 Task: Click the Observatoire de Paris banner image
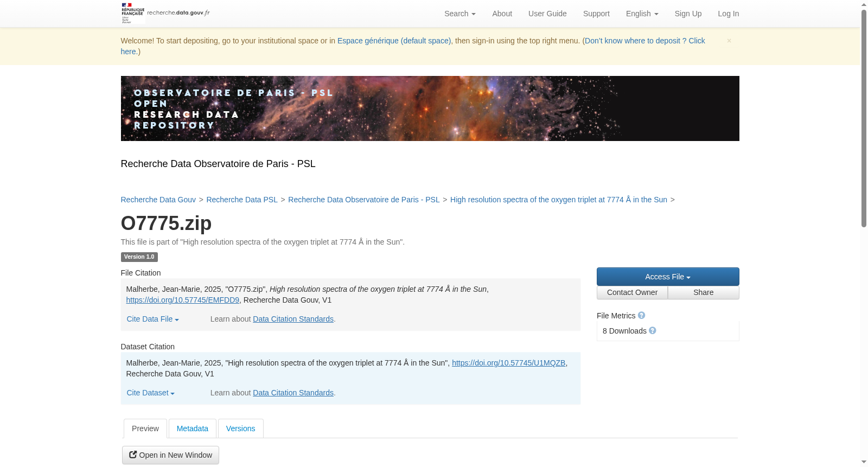pos(430,108)
